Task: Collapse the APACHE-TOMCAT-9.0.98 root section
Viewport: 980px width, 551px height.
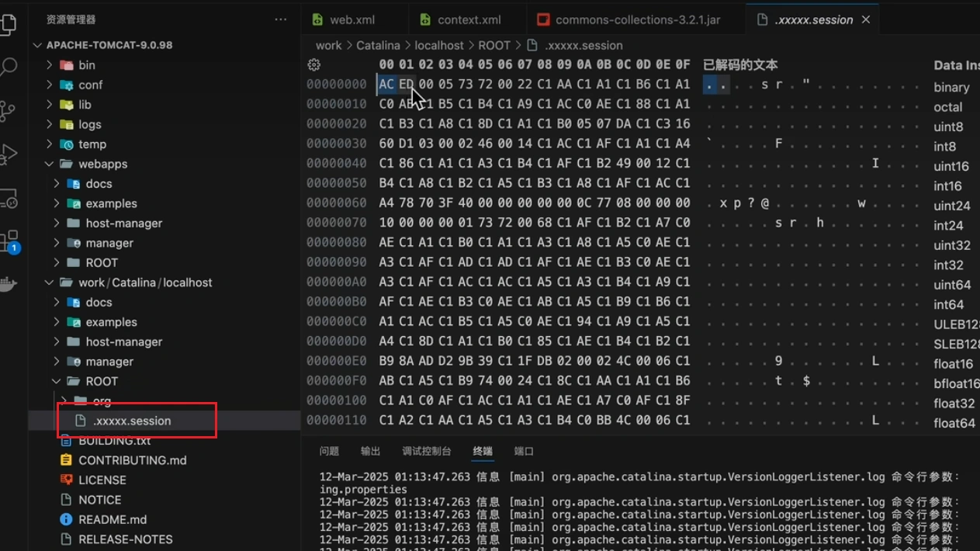Action: [37, 45]
